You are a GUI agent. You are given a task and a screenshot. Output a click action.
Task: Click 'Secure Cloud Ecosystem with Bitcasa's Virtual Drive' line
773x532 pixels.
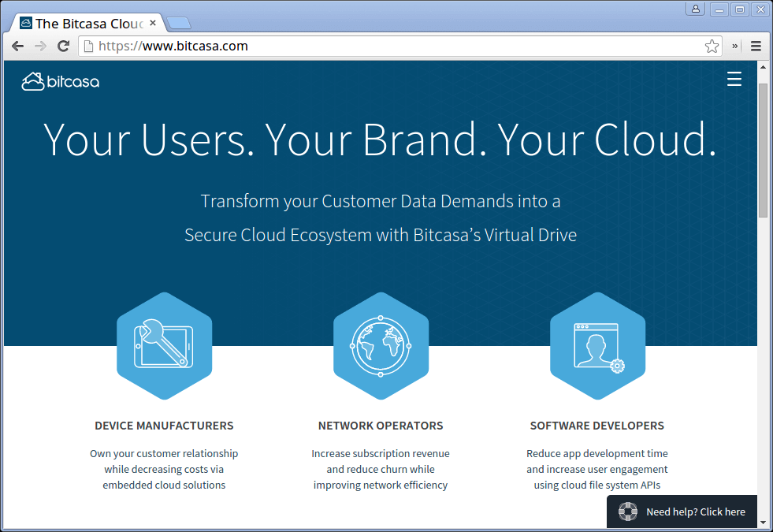[381, 235]
